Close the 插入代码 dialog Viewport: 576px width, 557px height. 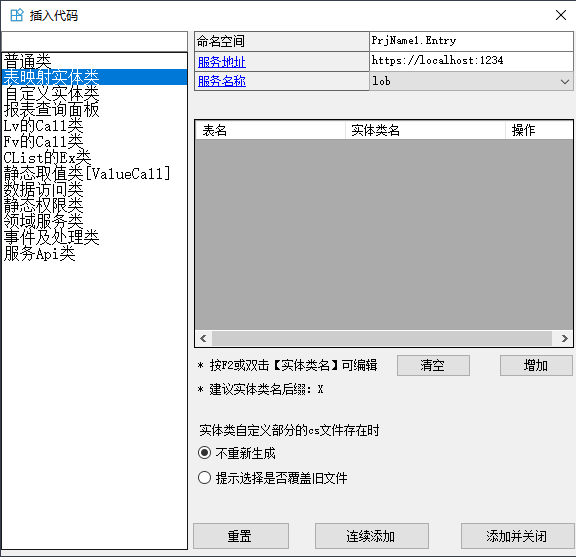tap(561, 15)
